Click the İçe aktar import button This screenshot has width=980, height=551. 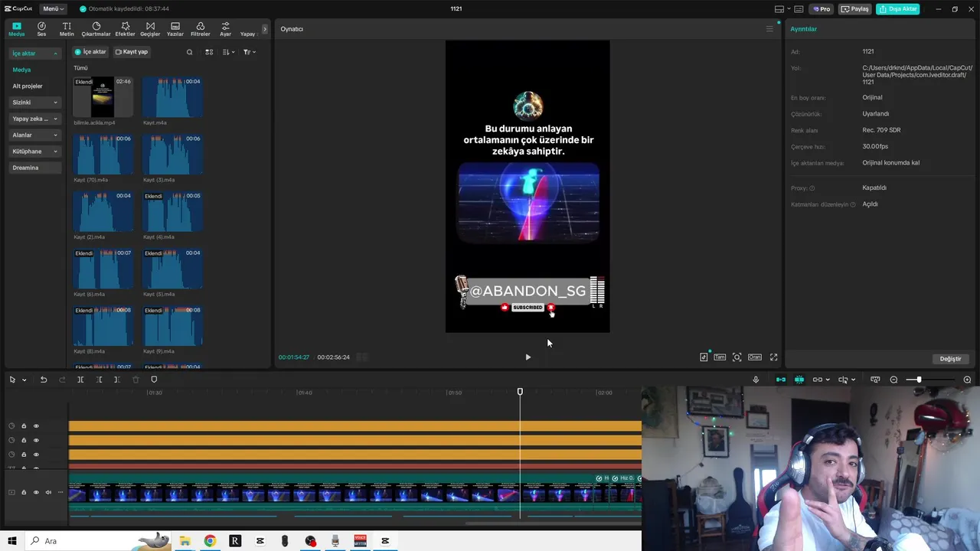click(x=90, y=52)
